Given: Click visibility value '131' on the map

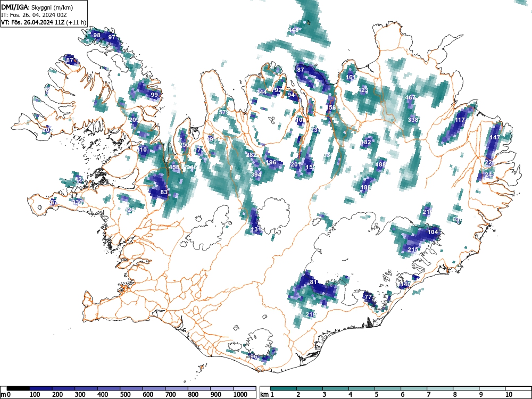Looking at the screenshot, I should [x=256, y=229].
